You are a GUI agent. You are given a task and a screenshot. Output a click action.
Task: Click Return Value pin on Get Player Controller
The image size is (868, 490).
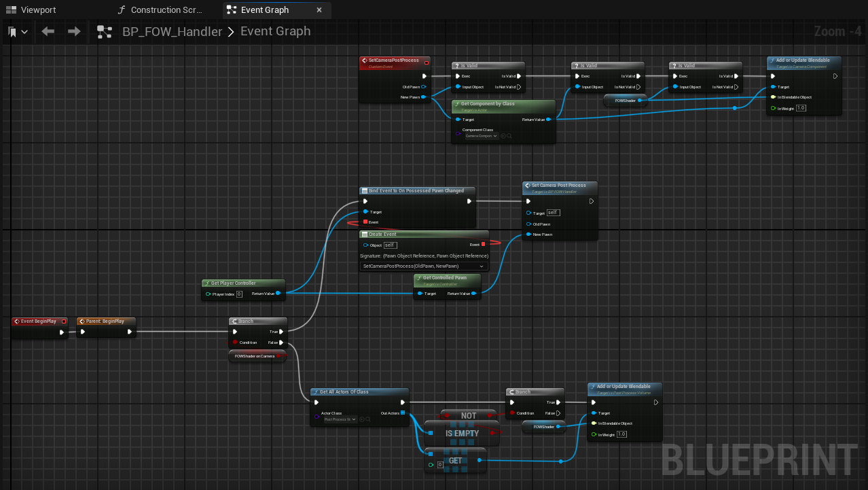pos(278,294)
